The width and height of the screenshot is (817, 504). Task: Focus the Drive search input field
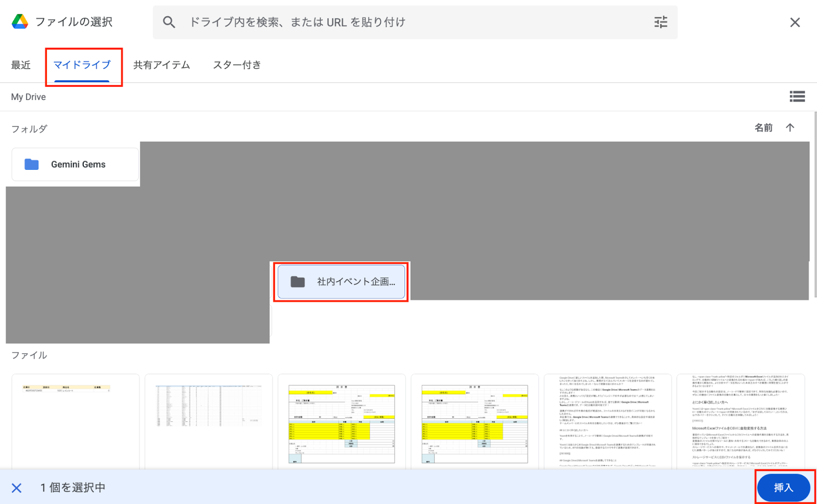coord(408,22)
